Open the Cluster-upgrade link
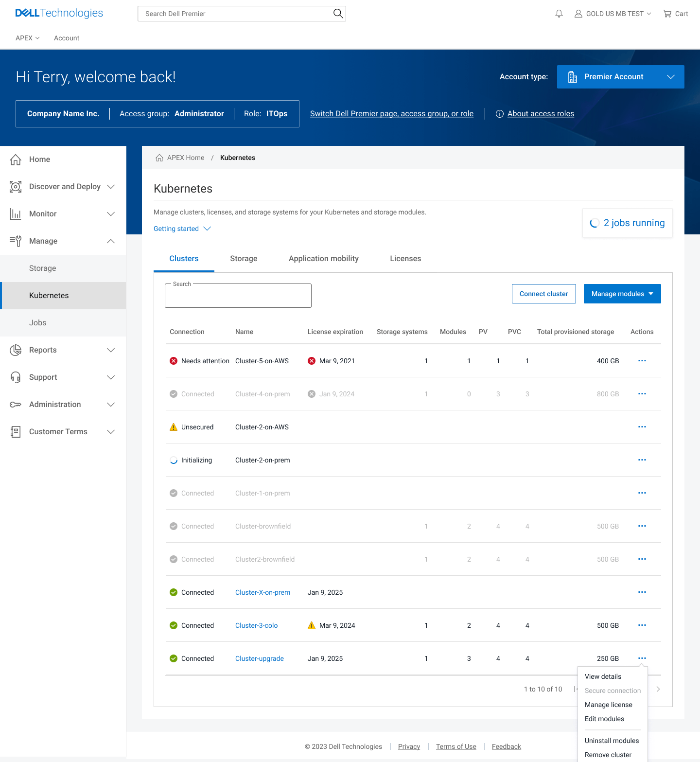This screenshot has height=762, width=700. coord(260,658)
